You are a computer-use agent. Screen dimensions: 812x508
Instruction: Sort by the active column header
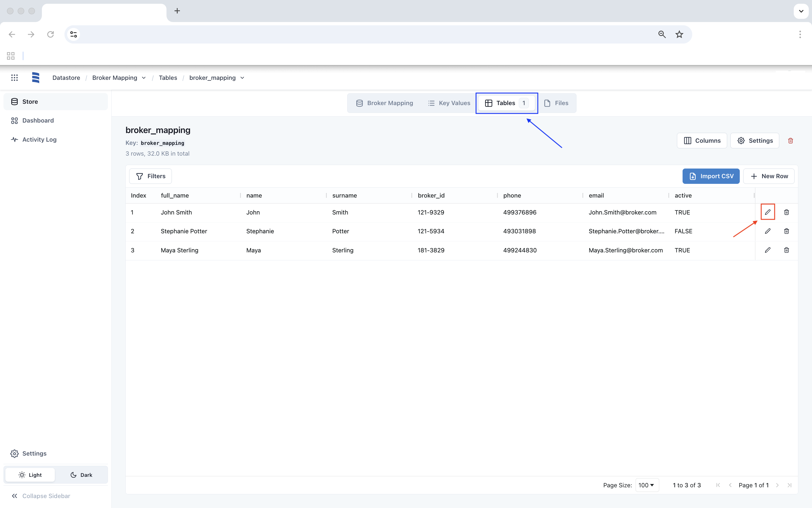coord(683,196)
